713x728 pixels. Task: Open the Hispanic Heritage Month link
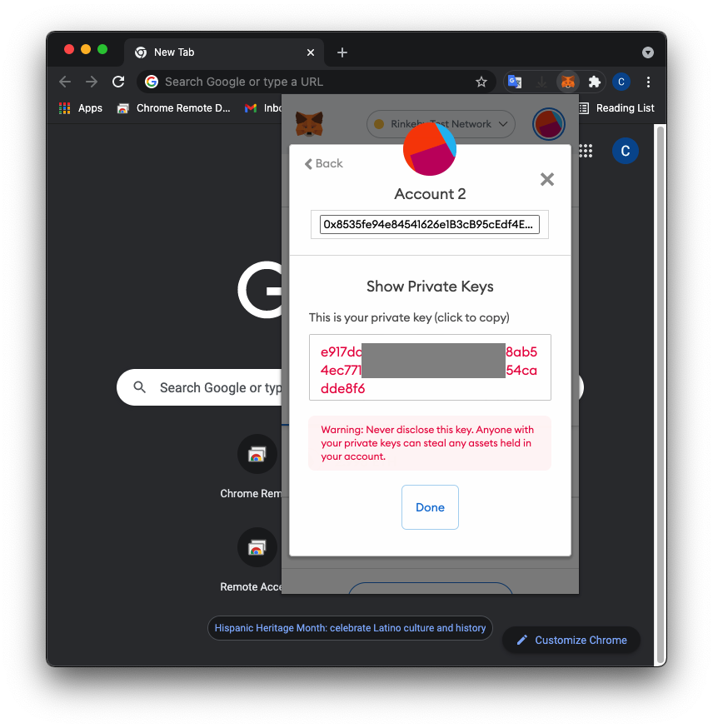click(x=350, y=628)
